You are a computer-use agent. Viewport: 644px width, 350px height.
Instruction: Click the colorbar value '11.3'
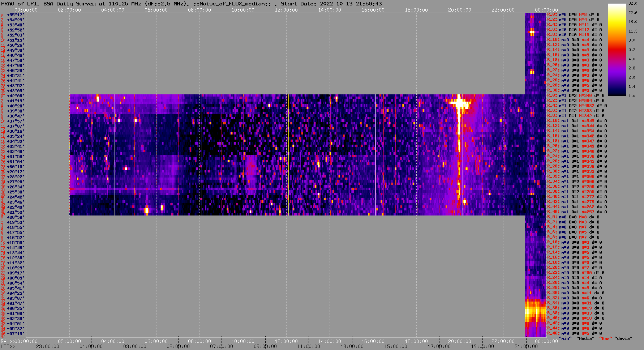pyautogui.click(x=633, y=31)
